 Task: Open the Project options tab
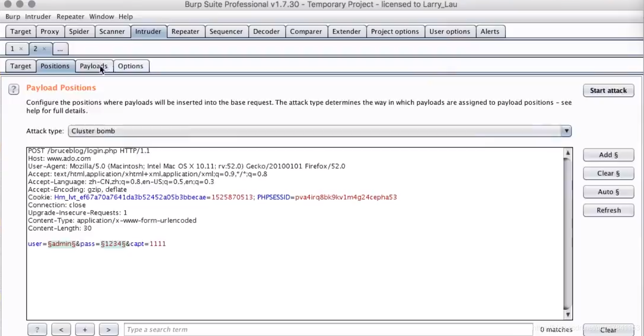tap(395, 32)
